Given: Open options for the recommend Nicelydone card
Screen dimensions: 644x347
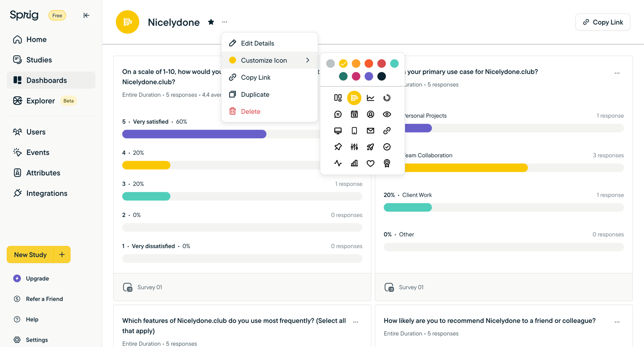Looking at the screenshot, I should click(617, 322).
